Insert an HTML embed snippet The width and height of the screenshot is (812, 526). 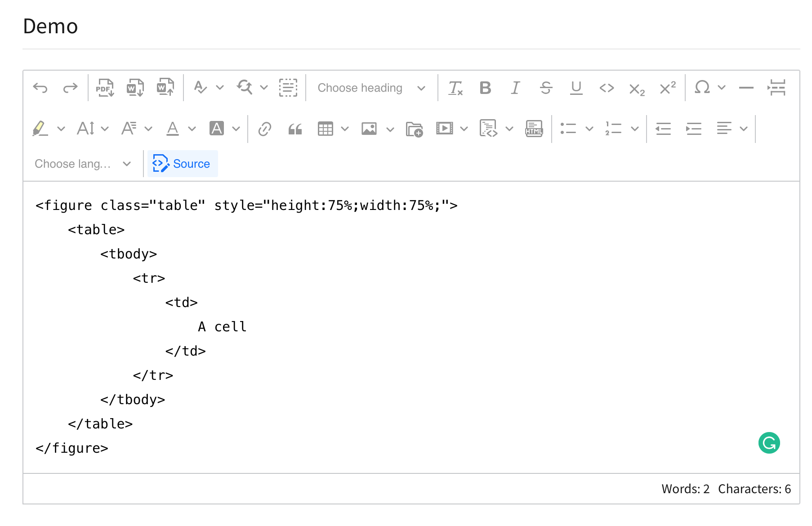coord(534,129)
